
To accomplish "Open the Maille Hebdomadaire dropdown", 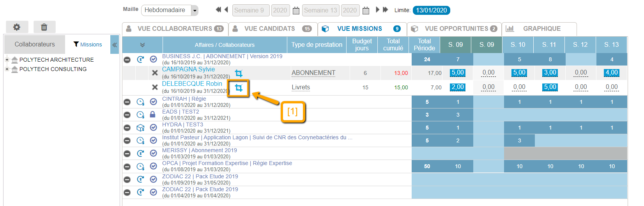I will [x=195, y=11].
